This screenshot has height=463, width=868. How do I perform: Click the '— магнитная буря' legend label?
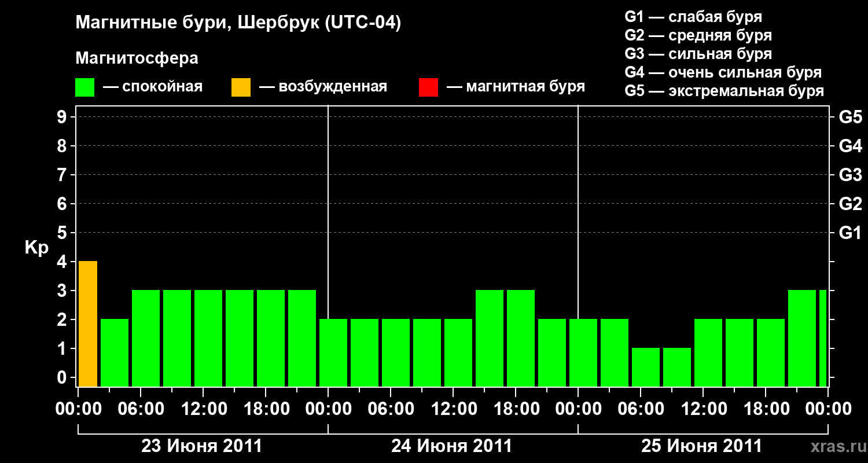click(x=516, y=87)
